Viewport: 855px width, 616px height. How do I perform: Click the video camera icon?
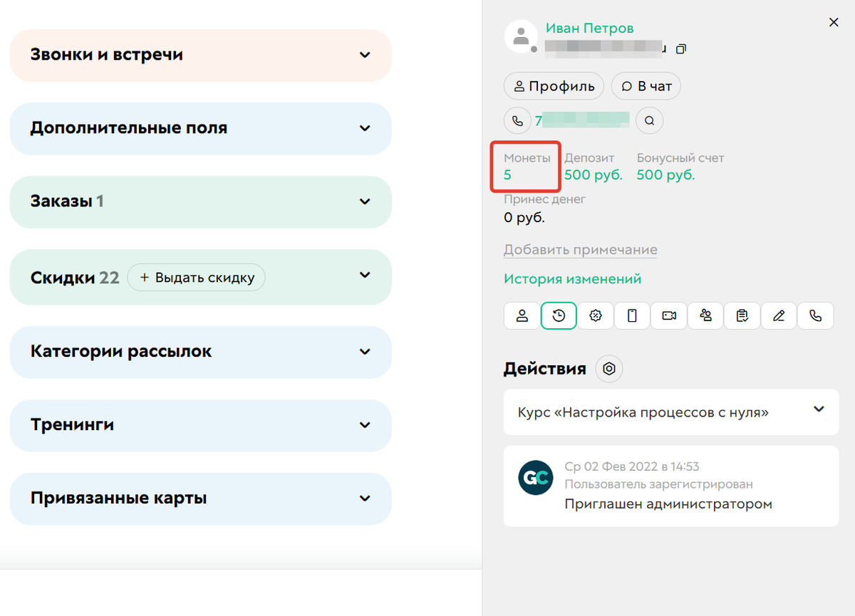[x=668, y=315]
